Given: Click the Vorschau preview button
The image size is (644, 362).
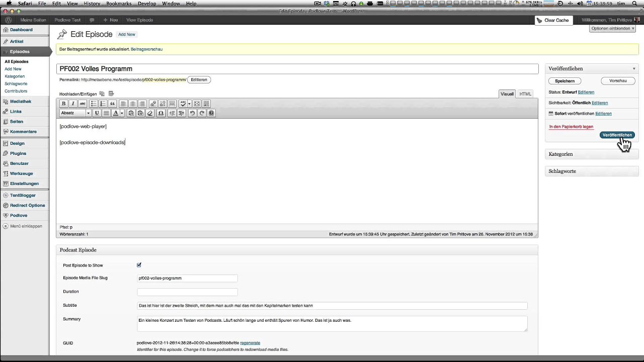Looking at the screenshot, I should [618, 81].
